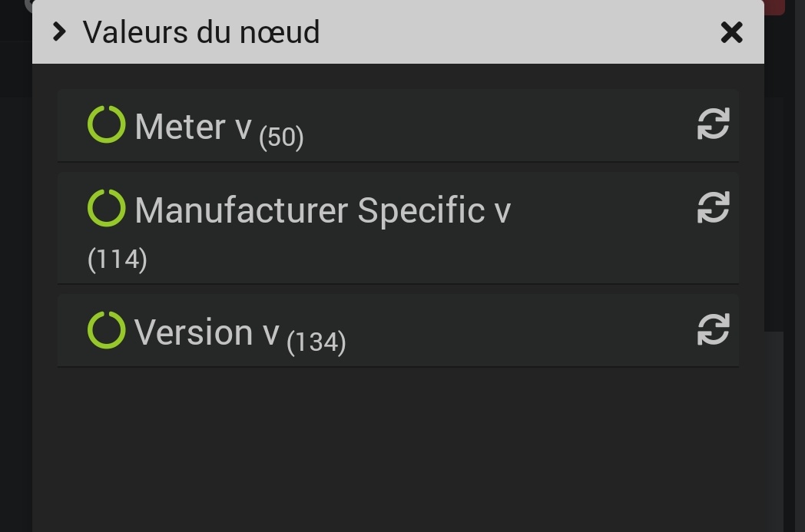805x532 pixels.
Task: Refresh the Version command class values
Action: 713,330
